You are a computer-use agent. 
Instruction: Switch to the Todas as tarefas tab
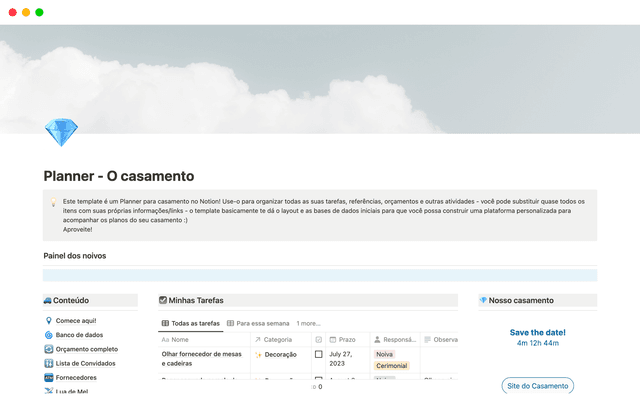190,323
